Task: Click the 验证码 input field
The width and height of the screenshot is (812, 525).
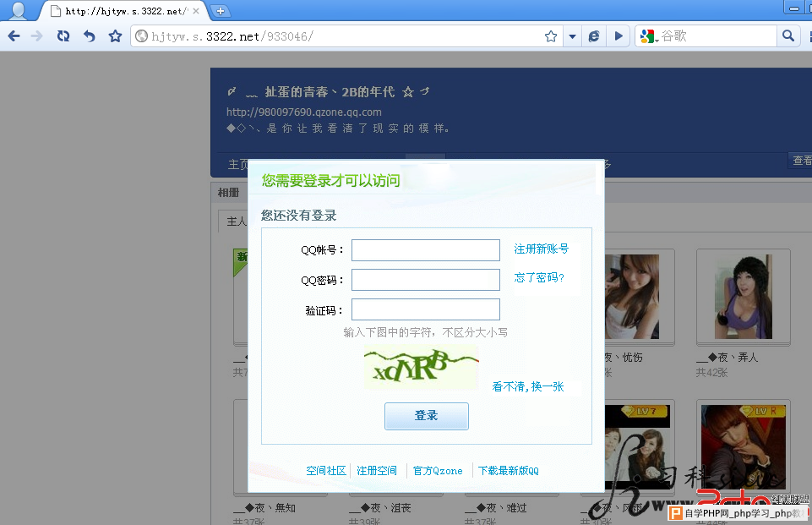Action: 426,309
